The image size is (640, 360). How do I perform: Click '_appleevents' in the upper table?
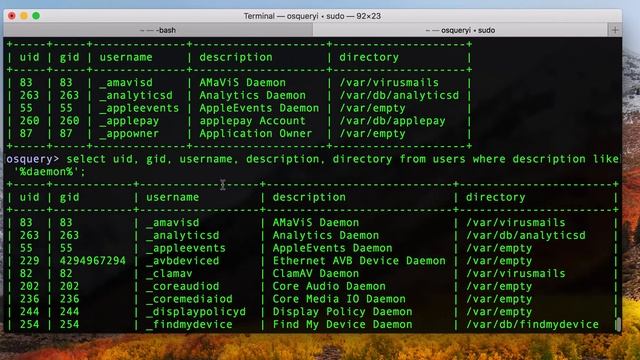coord(139,108)
